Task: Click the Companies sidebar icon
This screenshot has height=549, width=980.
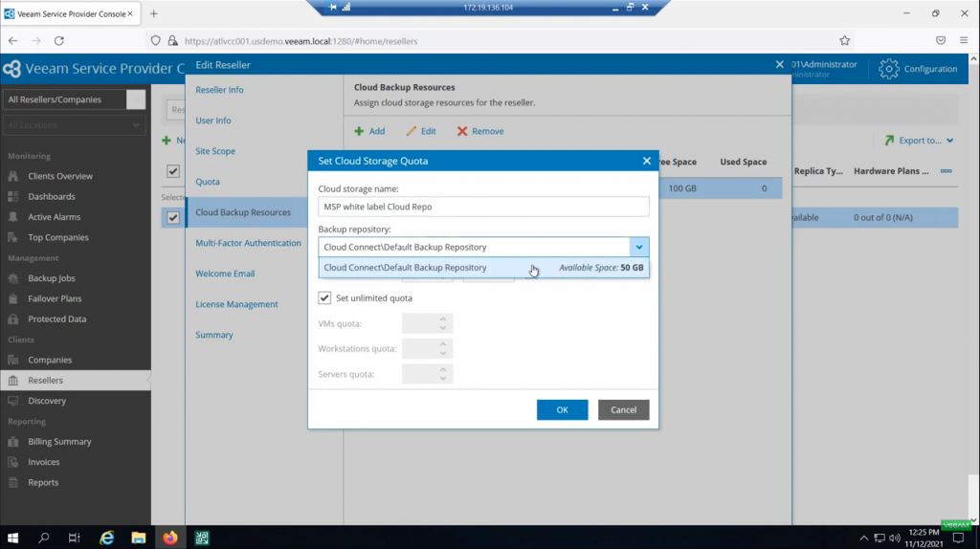Action: click(x=13, y=360)
